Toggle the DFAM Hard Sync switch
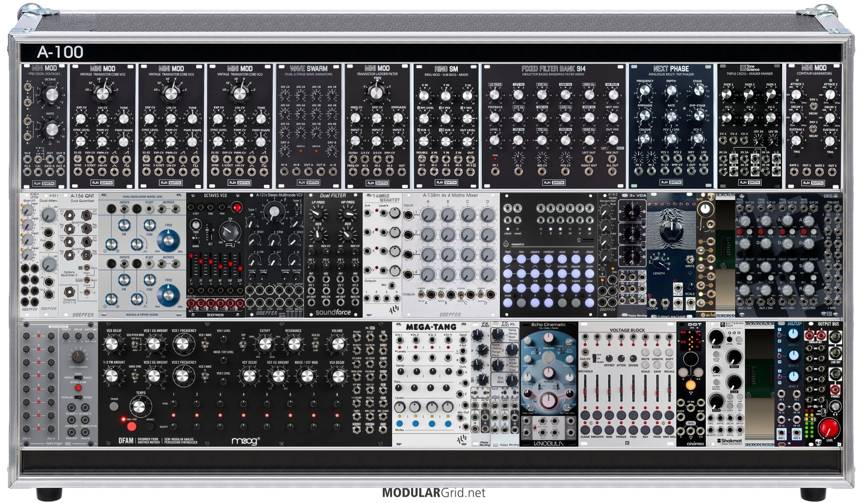Viewport: 868px width, 503px height. click(135, 376)
